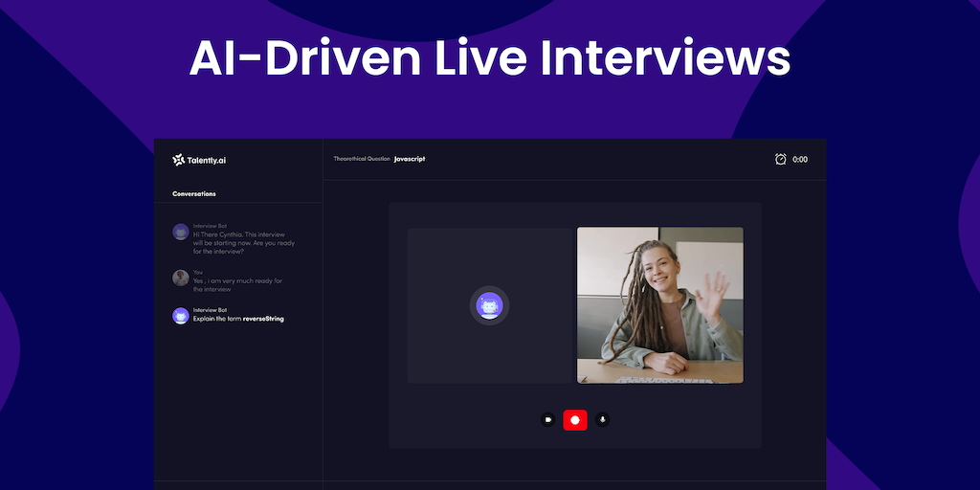The width and height of the screenshot is (980, 490).
Task: Select the candidate webcam video thumbnail
Action: (660, 305)
